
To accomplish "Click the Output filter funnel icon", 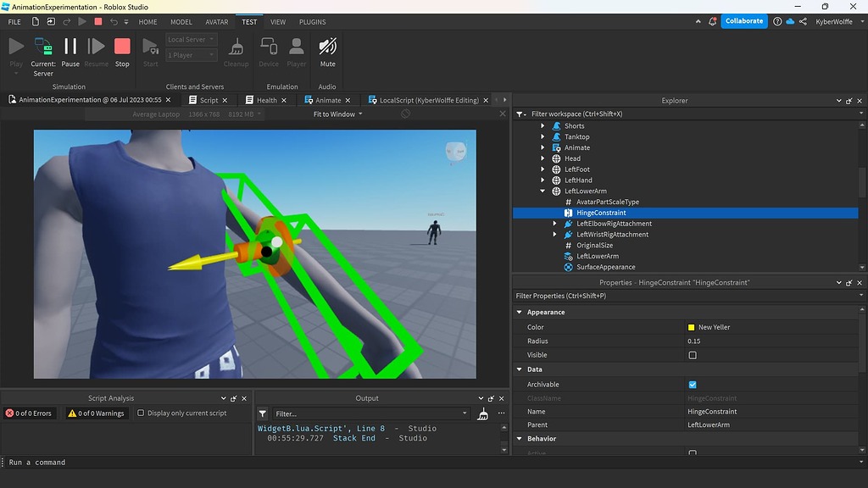I will 263,413.
